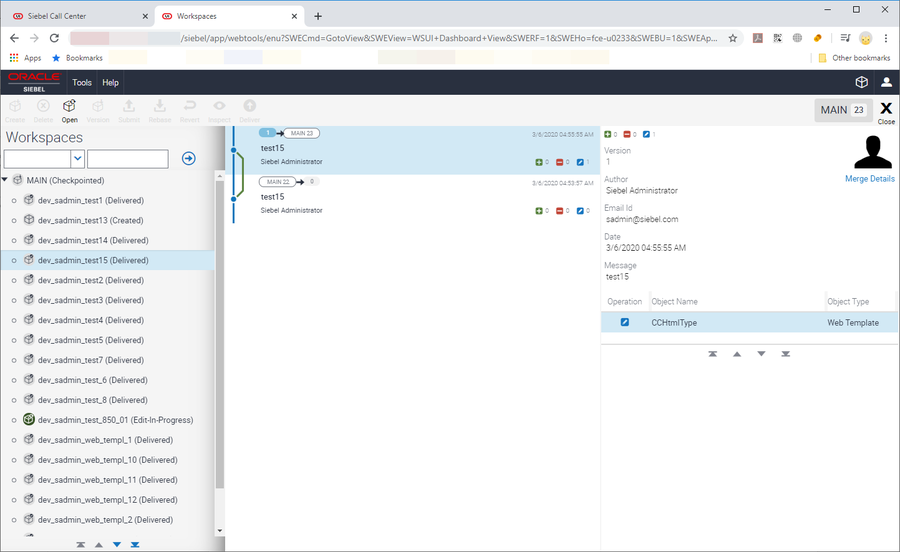Viewport: 900px width, 552px height.
Task: Select dev_sadmin_test1 (Delivered) workspace
Action: point(91,200)
